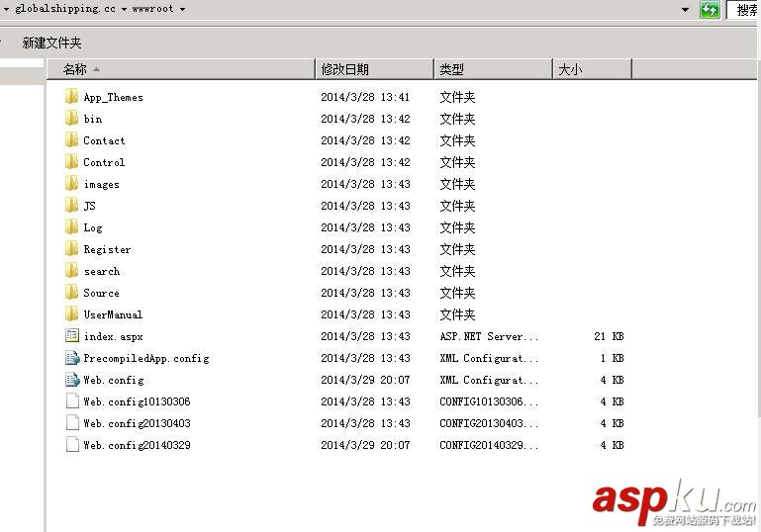Image resolution: width=761 pixels, height=532 pixels.
Task: Click XML Configurat type of PrecompiledApp.config
Action: 489,358
